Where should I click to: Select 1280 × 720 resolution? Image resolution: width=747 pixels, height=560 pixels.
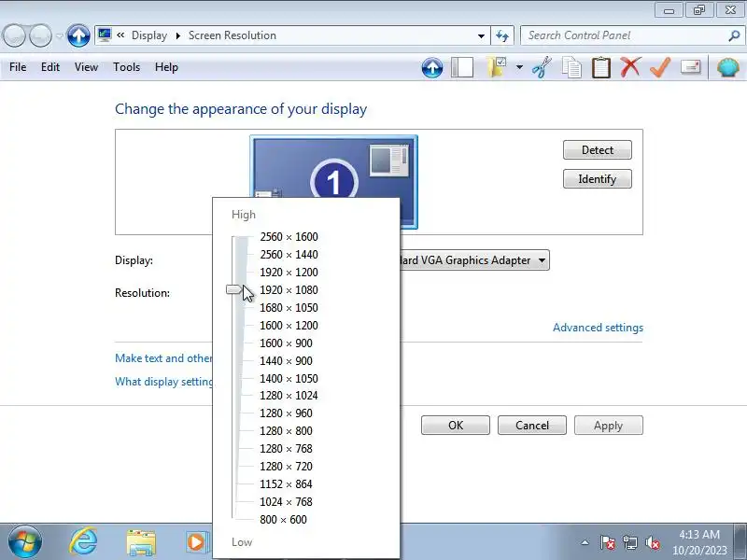[286, 466]
